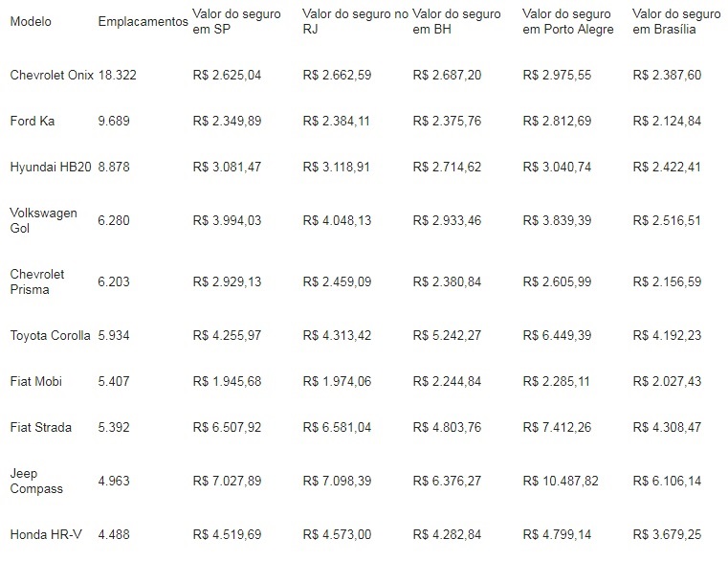
Task: Select Volkswagen Gol RJ value R$ 4.048,13
Action: pyautogui.click(x=337, y=220)
